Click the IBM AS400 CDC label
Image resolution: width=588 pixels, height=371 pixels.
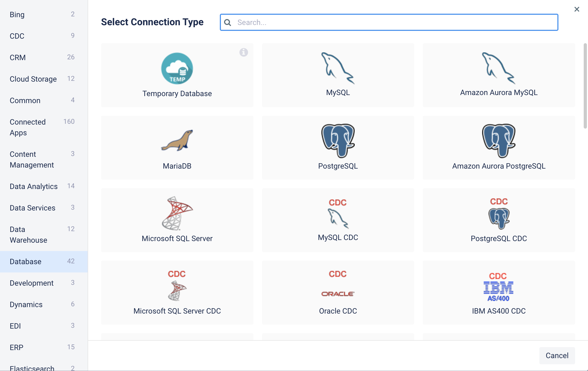pos(499,311)
